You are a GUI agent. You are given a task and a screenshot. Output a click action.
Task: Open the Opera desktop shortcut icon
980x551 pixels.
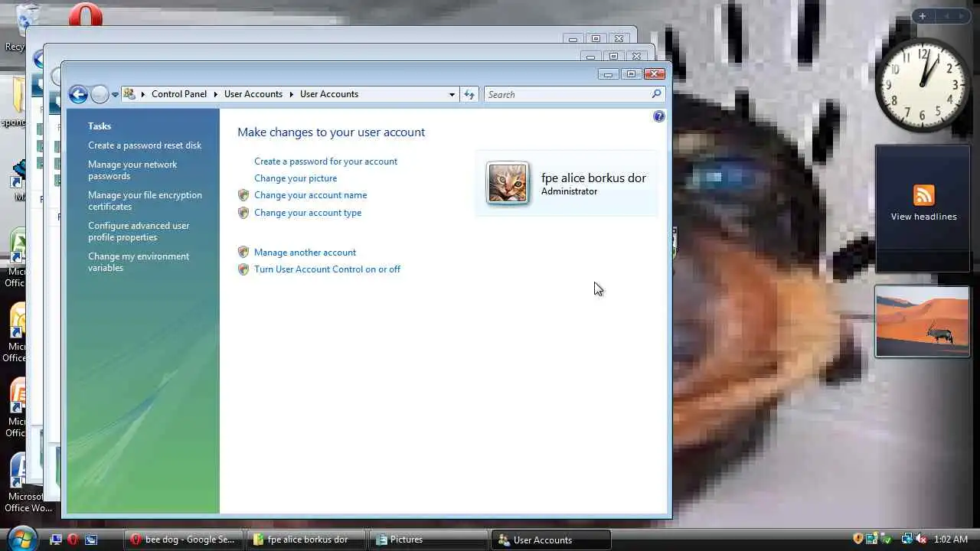(x=86, y=14)
